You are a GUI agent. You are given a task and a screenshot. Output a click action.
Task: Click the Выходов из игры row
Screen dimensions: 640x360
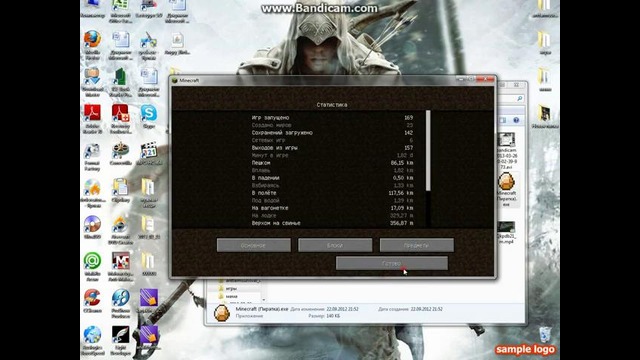coord(332,148)
